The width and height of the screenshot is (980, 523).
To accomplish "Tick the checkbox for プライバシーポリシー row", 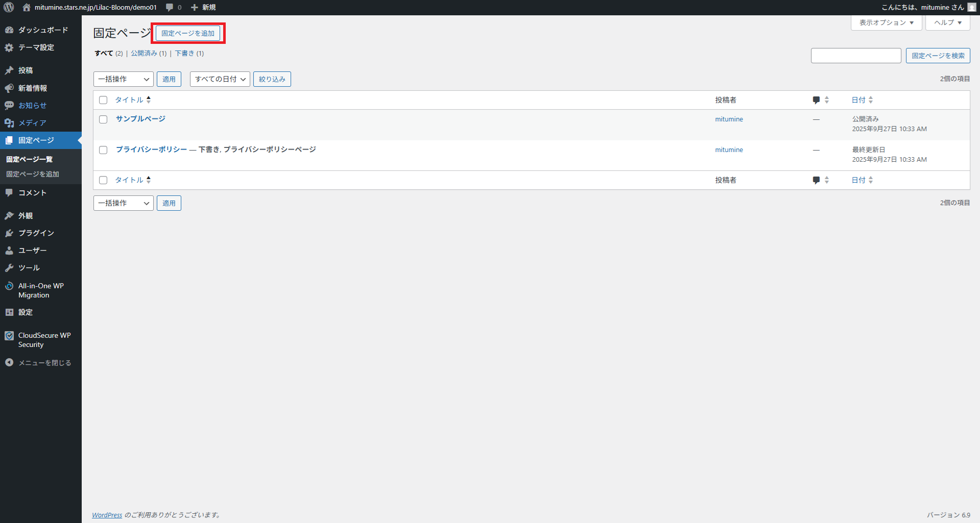I will [103, 150].
